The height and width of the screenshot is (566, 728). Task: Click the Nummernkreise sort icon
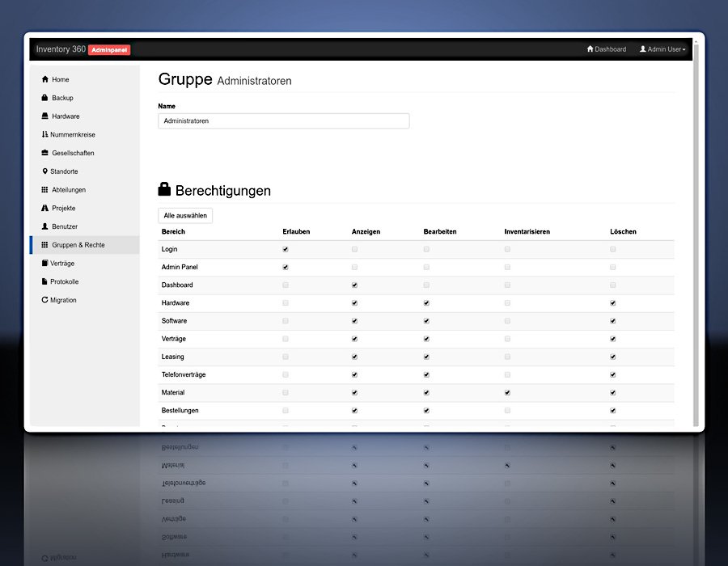click(44, 134)
